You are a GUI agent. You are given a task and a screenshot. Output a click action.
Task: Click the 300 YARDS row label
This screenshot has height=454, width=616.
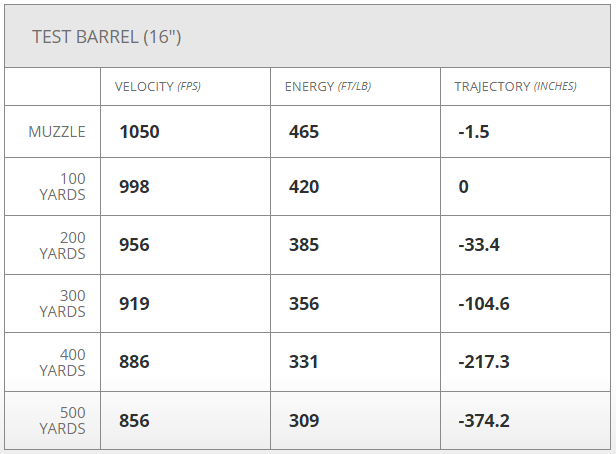[62, 303]
